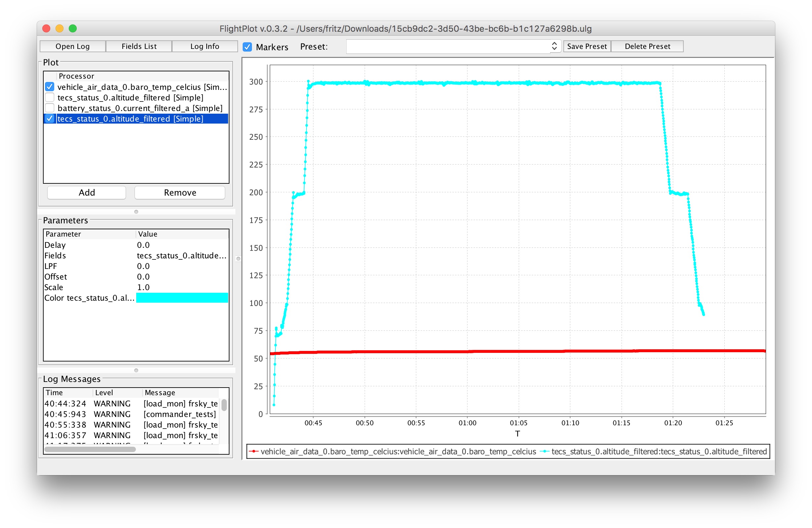
Task: Select log message at 40:55:338
Action: point(131,425)
